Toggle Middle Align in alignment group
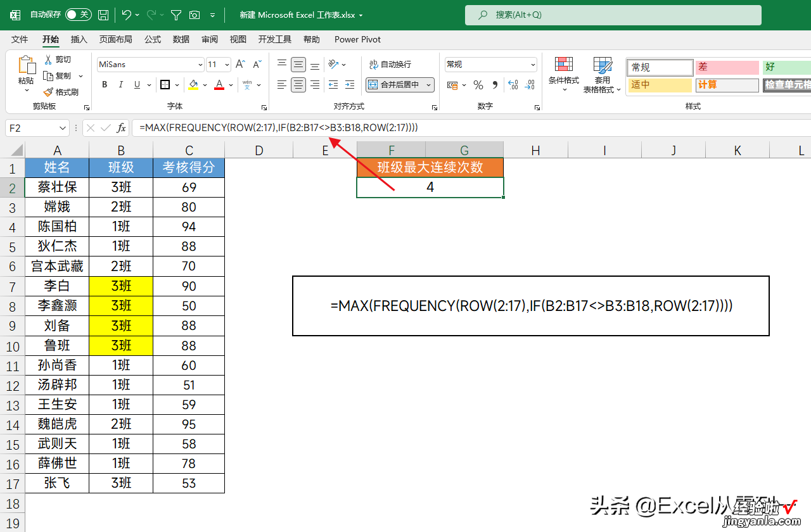Screen dimensions: 811x532 pos(298,65)
